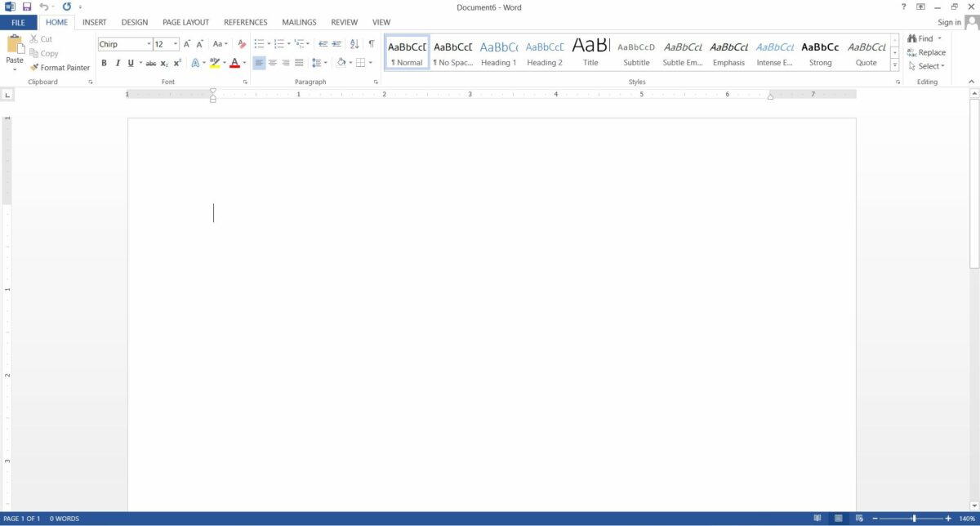This screenshot has width=980, height=526.
Task: Open the Line and Paragraph Spacing dropdown
Action: 320,62
